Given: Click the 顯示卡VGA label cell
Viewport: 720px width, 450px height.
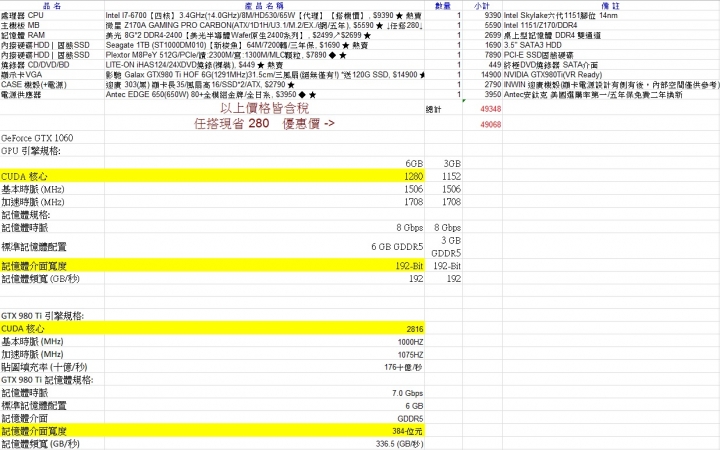Looking at the screenshot, I should click(x=52, y=75).
